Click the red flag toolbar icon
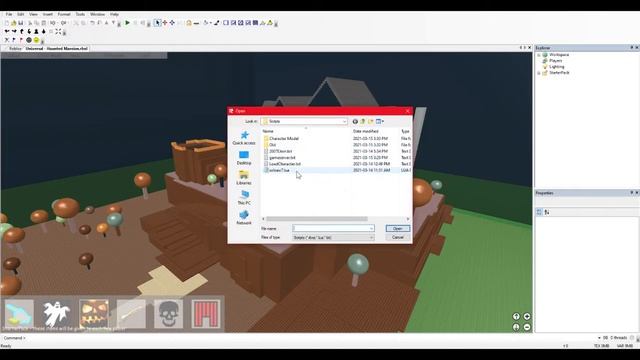The height and width of the screenshot is (360, 640). (21, 40)
